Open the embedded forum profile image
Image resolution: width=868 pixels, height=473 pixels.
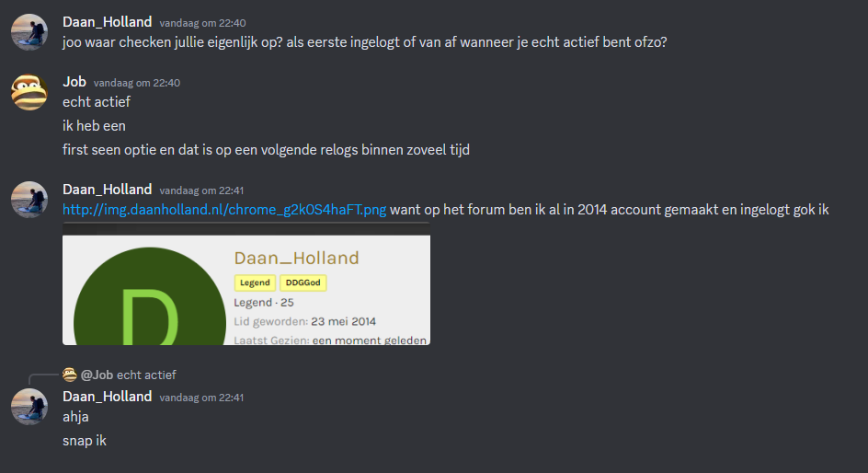click(246, 283)
